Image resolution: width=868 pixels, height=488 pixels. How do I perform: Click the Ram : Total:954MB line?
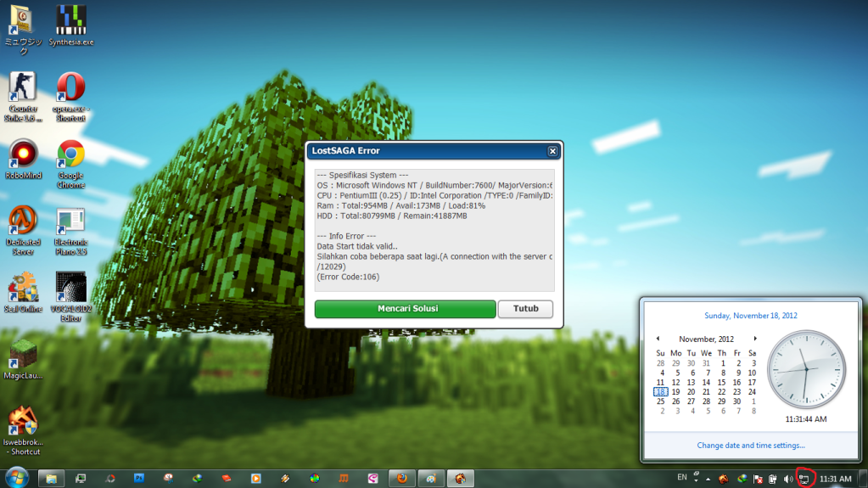pos(400,205)
